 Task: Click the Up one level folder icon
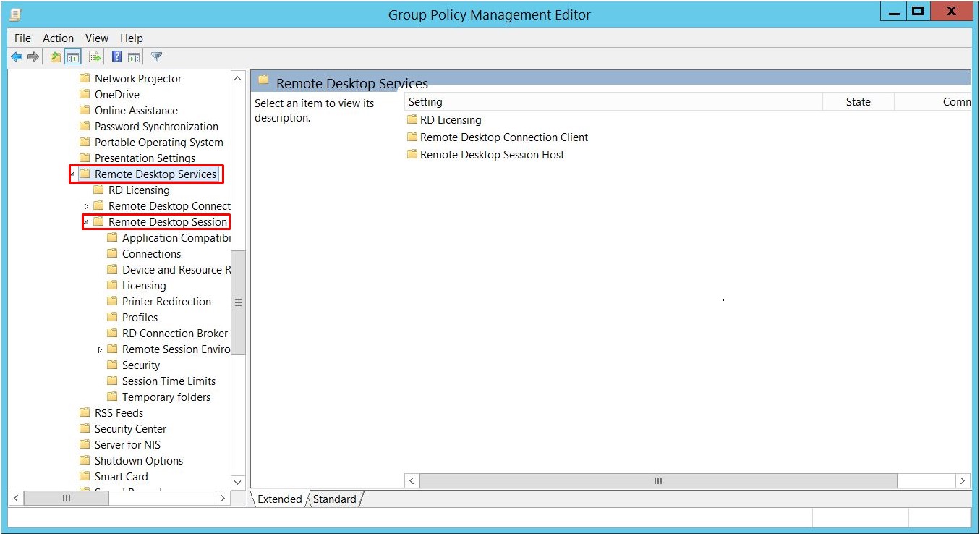56,57
